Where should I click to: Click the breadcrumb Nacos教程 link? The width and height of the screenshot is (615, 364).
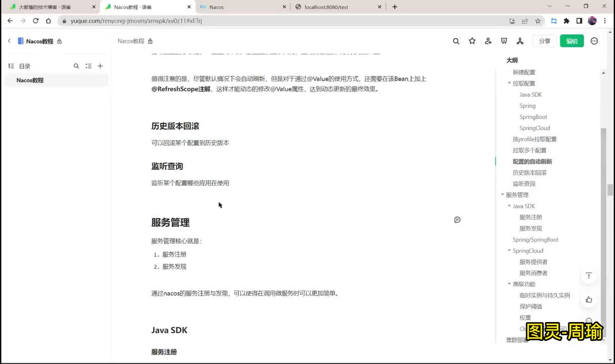pyautogui.click(x=131, y=41)
